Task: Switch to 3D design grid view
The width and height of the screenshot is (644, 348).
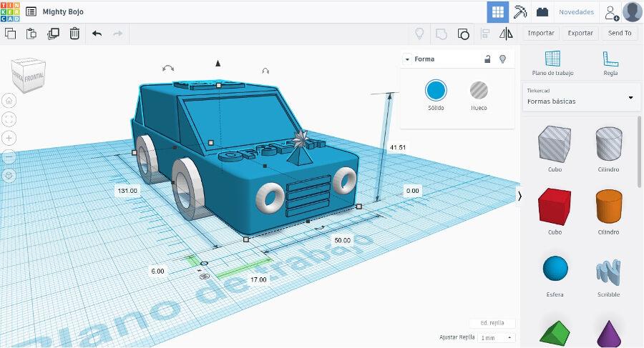Action: pos(497,11)
